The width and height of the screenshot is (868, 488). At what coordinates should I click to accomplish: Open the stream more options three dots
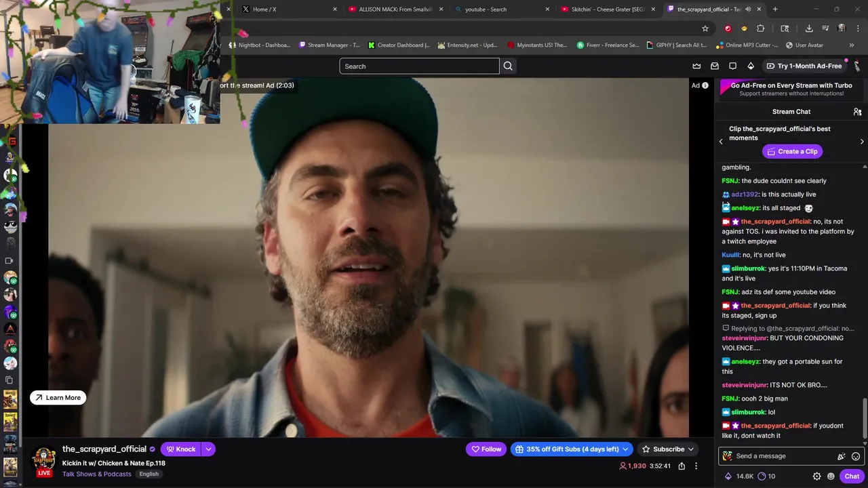696,466
